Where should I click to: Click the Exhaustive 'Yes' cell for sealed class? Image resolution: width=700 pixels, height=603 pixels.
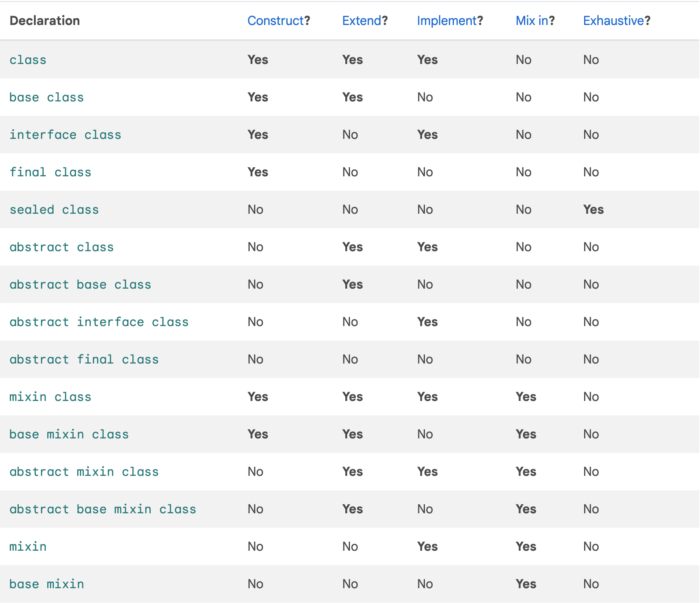(x=593, y=210)
